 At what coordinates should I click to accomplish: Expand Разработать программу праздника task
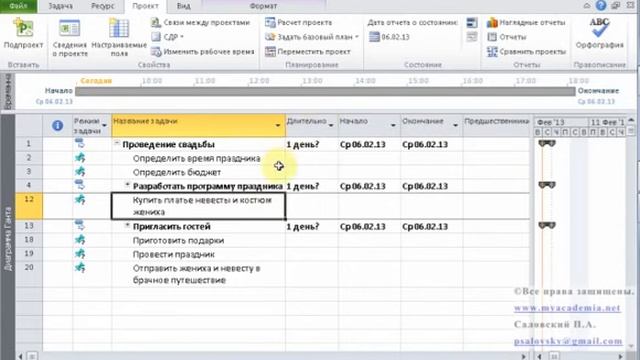point(127,185)
